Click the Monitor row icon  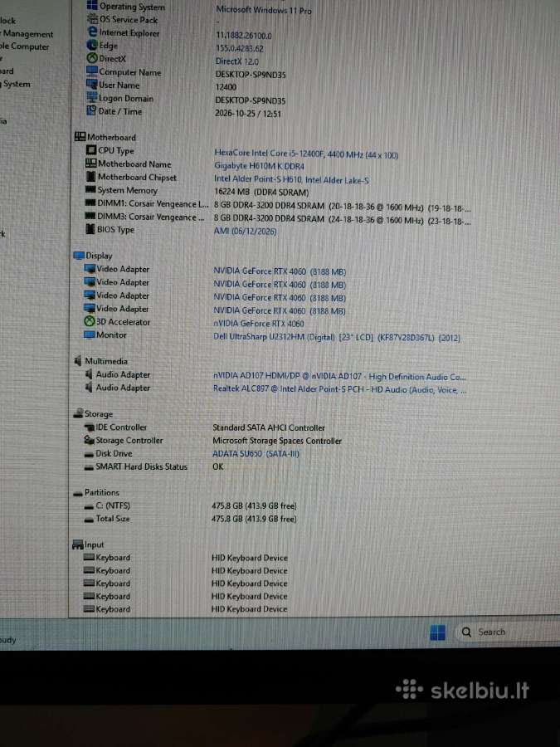click(x=90, y=334)
